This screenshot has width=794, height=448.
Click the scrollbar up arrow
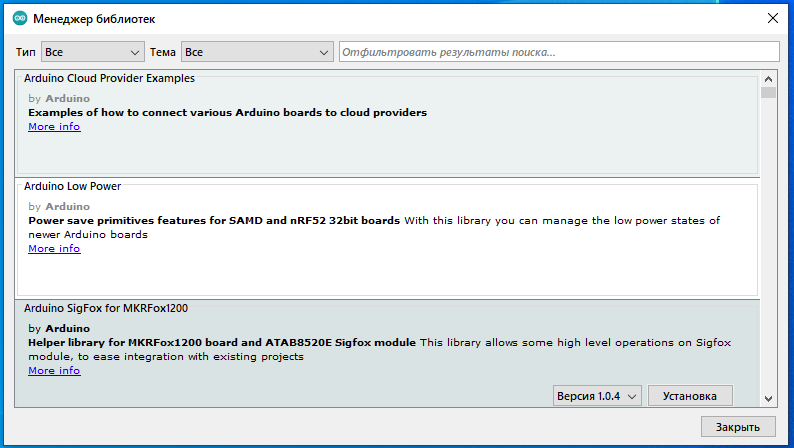[x=768, y=79]
